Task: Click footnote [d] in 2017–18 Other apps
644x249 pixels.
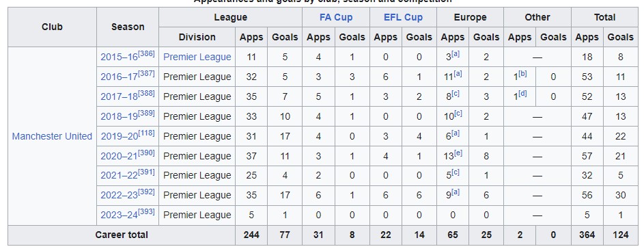Action: [522, 94]
